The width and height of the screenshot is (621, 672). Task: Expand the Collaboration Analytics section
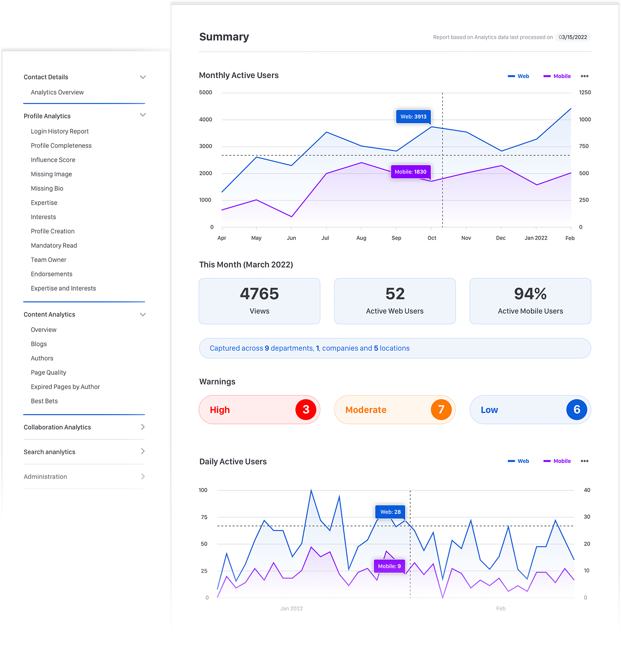[143, 427]
